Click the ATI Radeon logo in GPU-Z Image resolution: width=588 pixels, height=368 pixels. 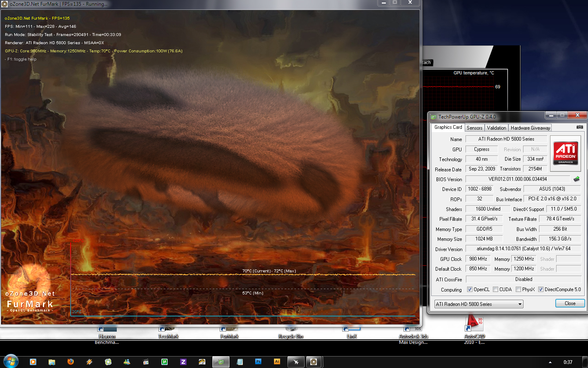[x=566, y=153]
